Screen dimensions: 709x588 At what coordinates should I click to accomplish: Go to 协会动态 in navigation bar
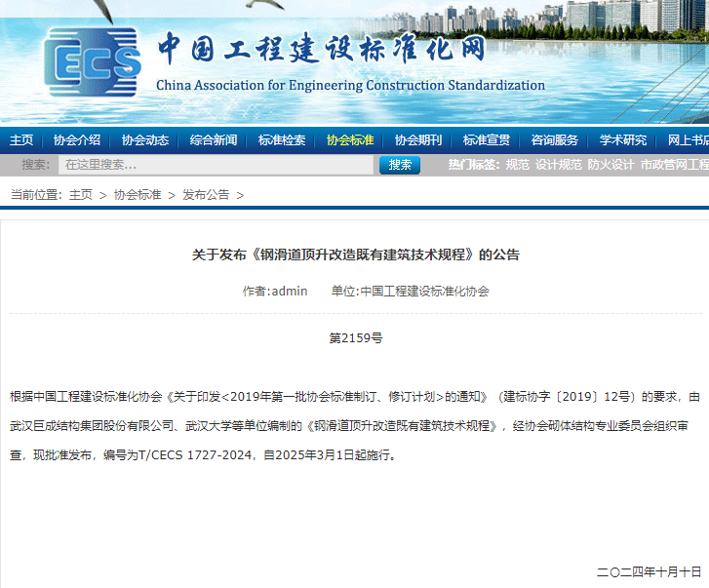[145, 140]
